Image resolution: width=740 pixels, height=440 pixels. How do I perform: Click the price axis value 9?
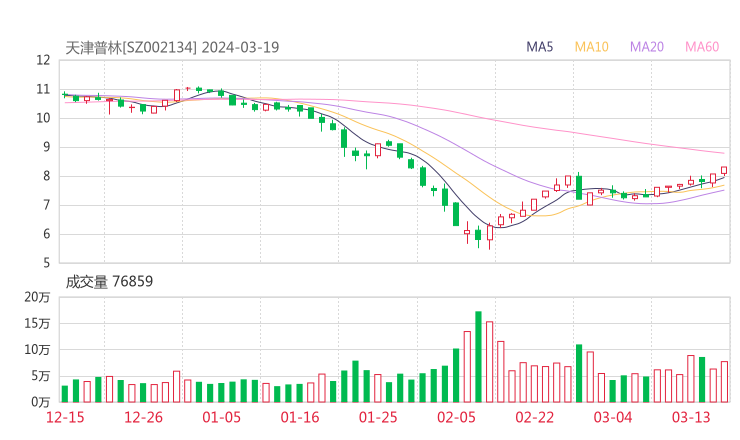[46, 147]
